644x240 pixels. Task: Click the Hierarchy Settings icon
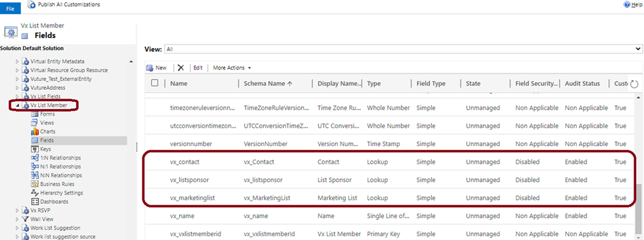(35, 192)
